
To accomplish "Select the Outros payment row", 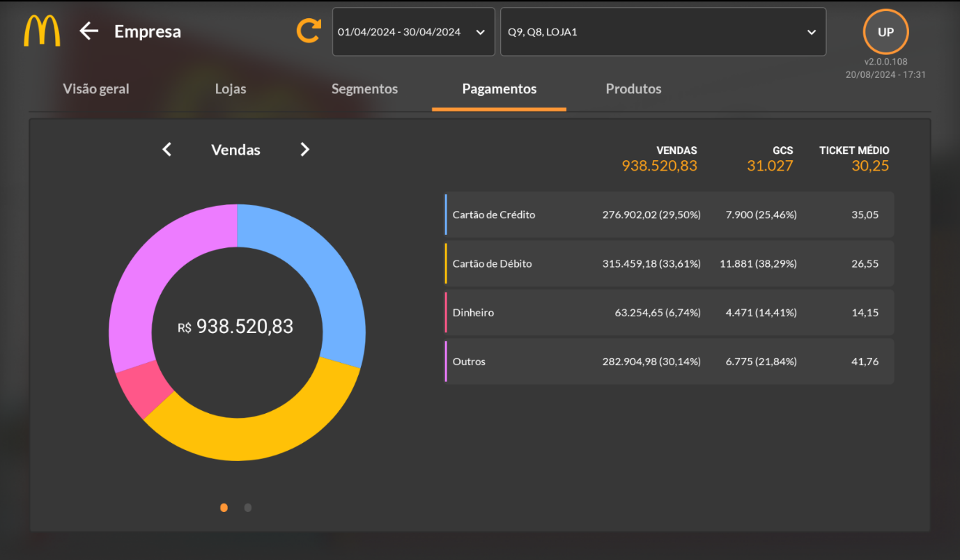I will tap(669, 361).
